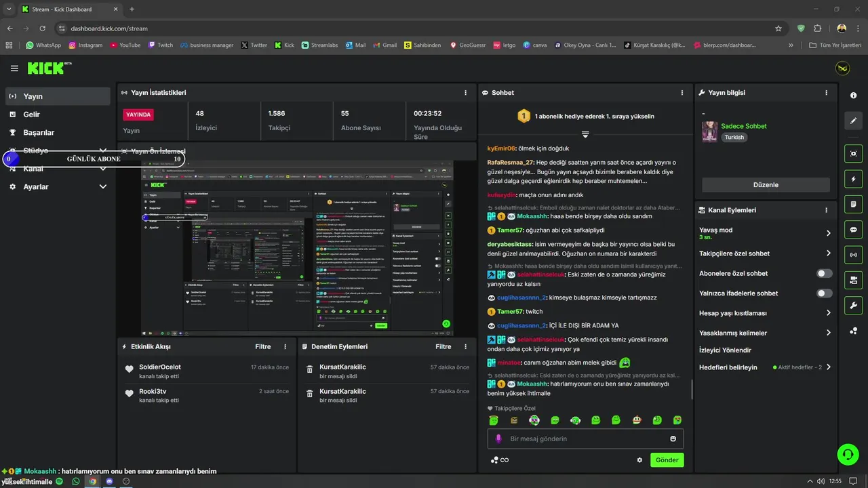Image resolution: width=868 pixels, height=488 pixels.
Task: Click the volume icon in the system tray
Action: click(x=821, y=481)
